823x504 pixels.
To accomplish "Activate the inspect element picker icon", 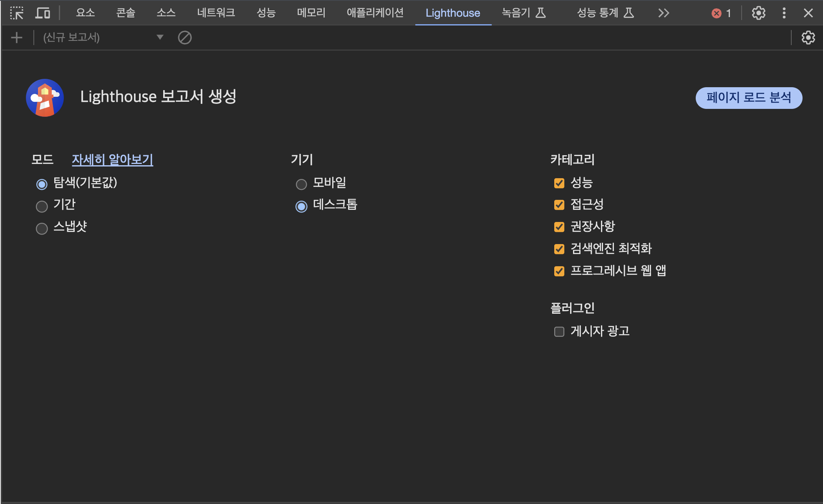I will coord(17,13).
